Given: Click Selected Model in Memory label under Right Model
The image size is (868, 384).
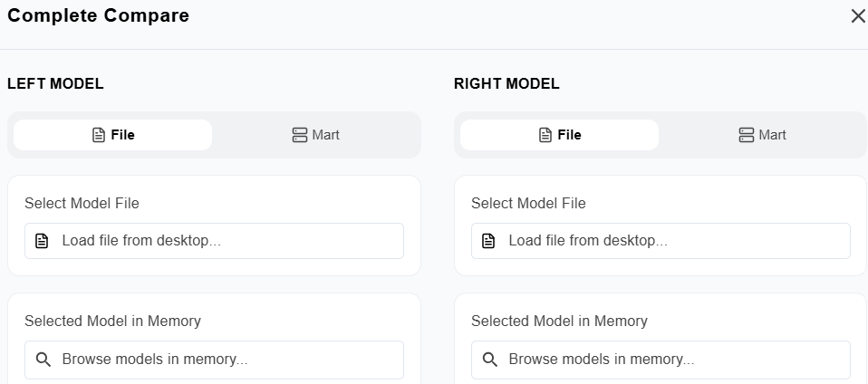Looking at the screenshot, I should coord(560,322).
